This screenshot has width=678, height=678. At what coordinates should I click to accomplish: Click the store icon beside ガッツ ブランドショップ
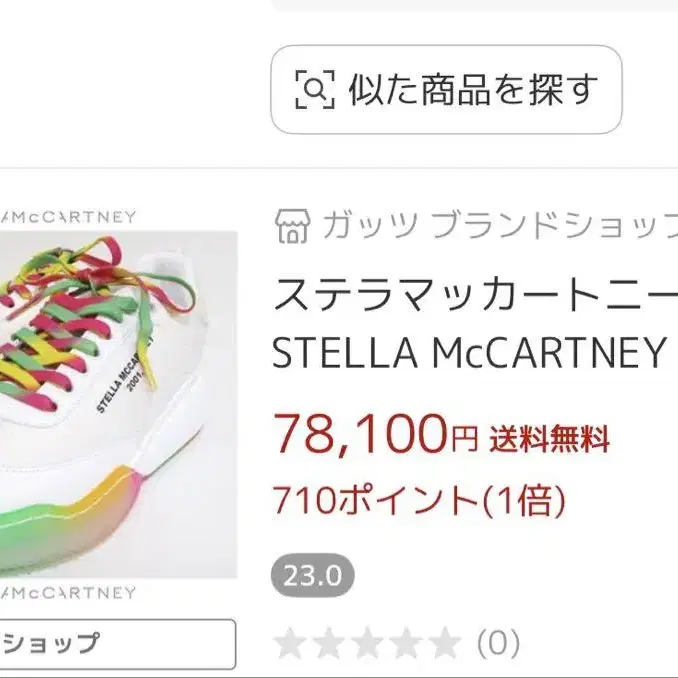(x=293, y=226)
